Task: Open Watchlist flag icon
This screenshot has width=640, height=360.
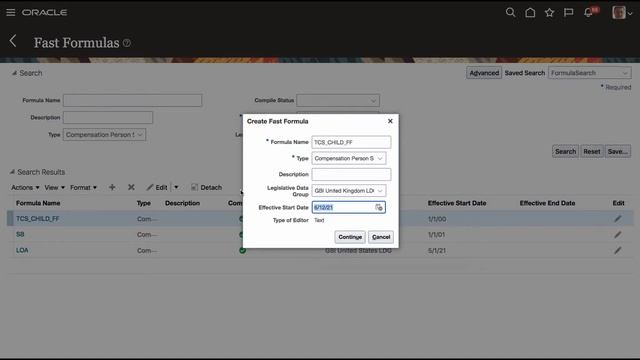Action: 568,13
